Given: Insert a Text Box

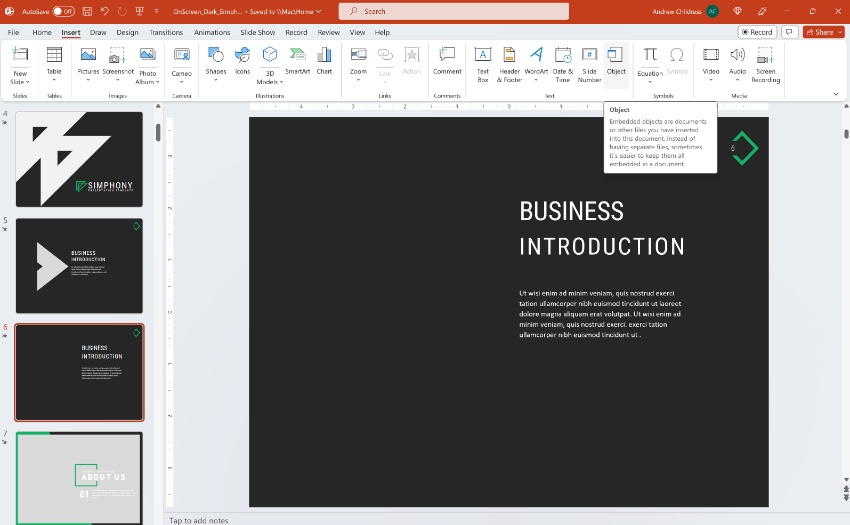Looking at the screenshot, I should click(483, 60).
